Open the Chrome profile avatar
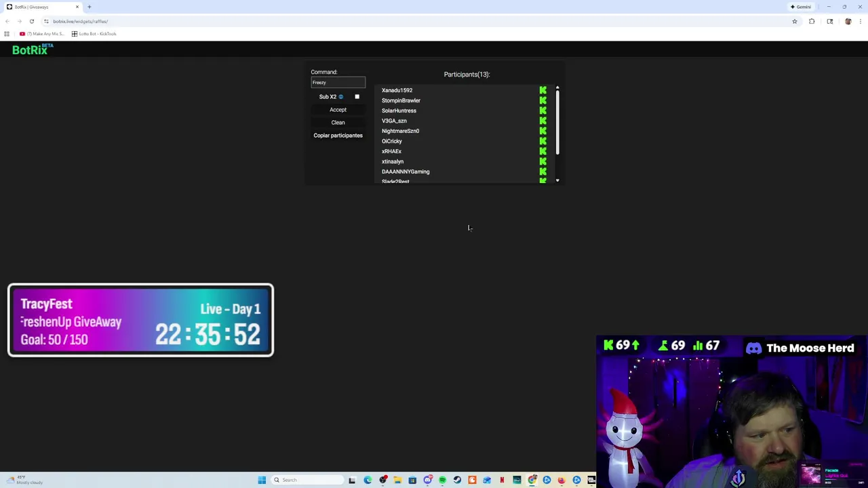This screenshot has width=868, height=488. point(848,21)
